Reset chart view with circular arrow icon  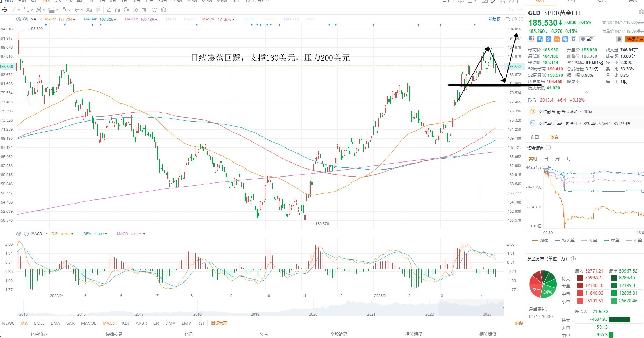tap(507, 19)
